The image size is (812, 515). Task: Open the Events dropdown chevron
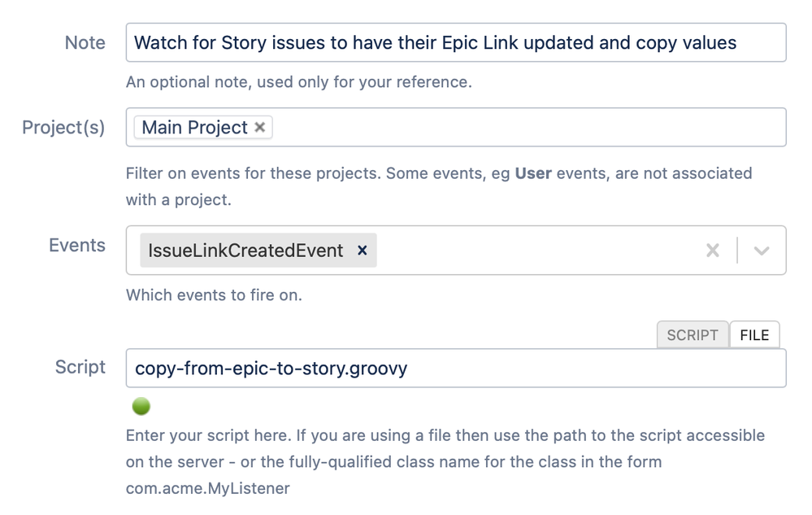[x=762, y=251]
